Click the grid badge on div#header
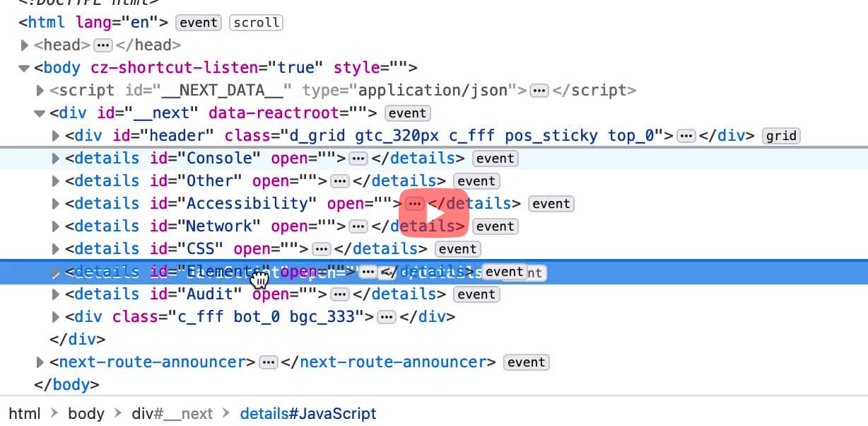Image resolution: width=868 pixels, height=426 pixels. coord(781,136)
